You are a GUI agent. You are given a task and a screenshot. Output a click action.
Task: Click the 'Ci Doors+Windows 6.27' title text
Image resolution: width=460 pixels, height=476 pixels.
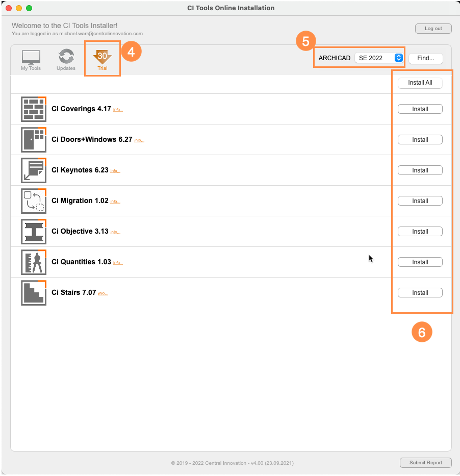[x=92, y=140]
